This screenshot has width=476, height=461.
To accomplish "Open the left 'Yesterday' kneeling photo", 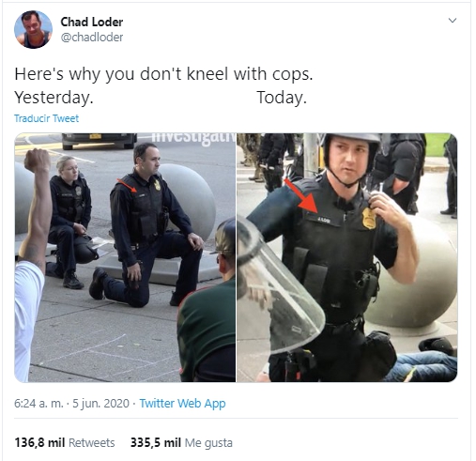I will [x=125, y=257].
